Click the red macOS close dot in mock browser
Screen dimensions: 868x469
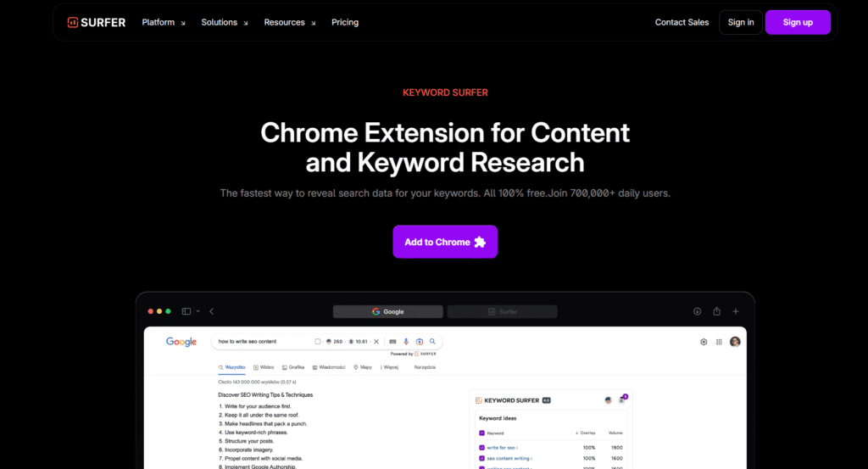point(151,311)
